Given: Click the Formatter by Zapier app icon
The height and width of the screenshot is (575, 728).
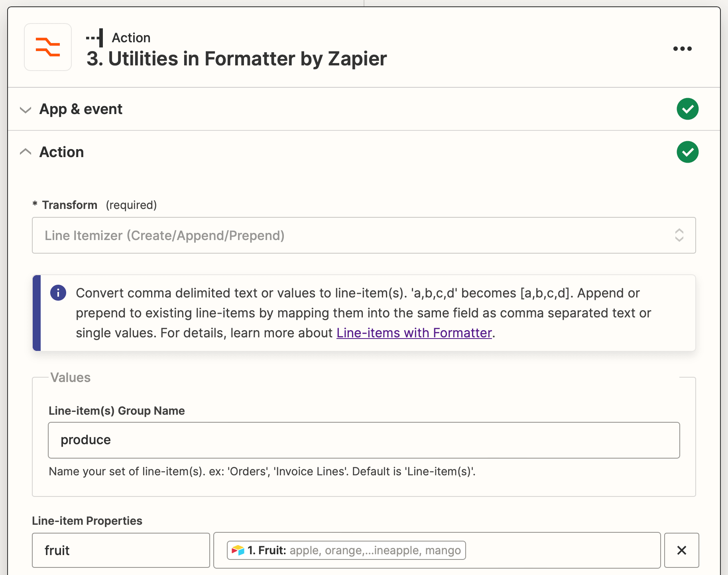Looking at the screenshot, I should 47,47.
